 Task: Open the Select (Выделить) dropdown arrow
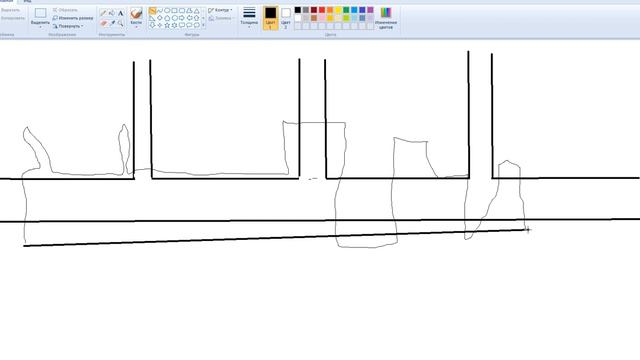point(40,27)
